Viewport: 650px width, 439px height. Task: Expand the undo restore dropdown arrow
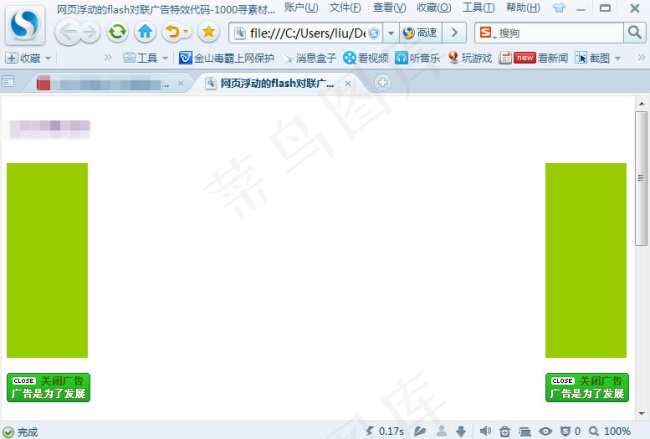pos(186,32)
